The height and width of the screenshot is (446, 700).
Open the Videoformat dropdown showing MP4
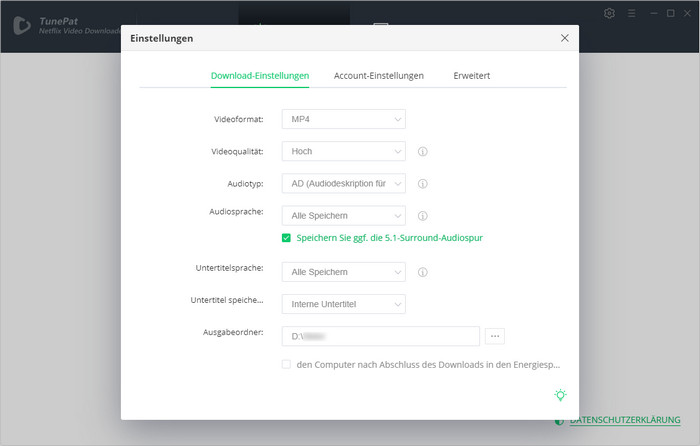point(343,120)
